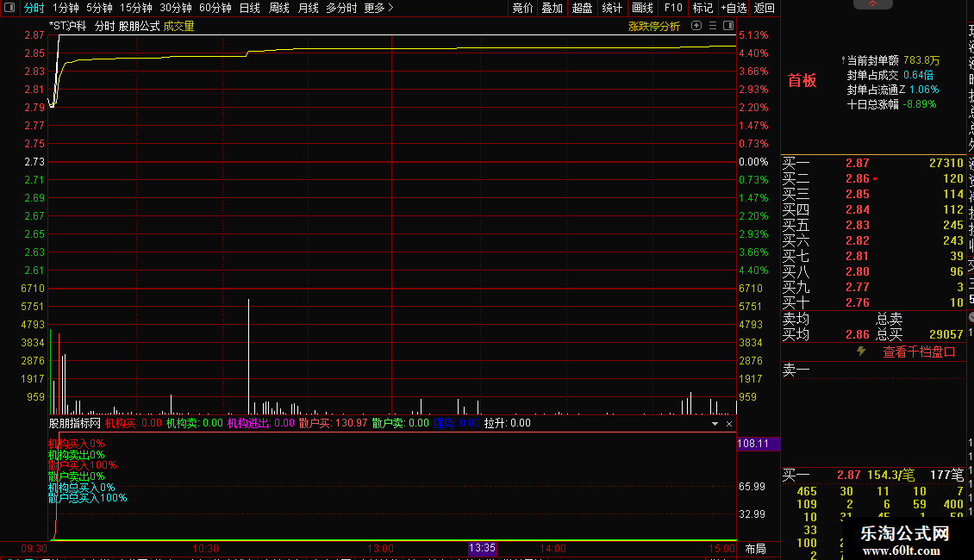Click the lightning bolt icon near 千档盘口

pyautogui.click(x=861, y=351)
